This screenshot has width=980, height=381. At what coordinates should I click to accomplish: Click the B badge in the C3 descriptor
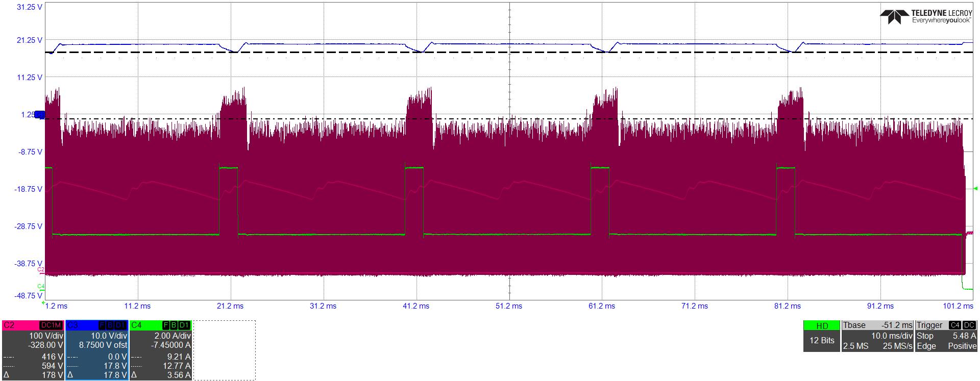pos(110,325)
